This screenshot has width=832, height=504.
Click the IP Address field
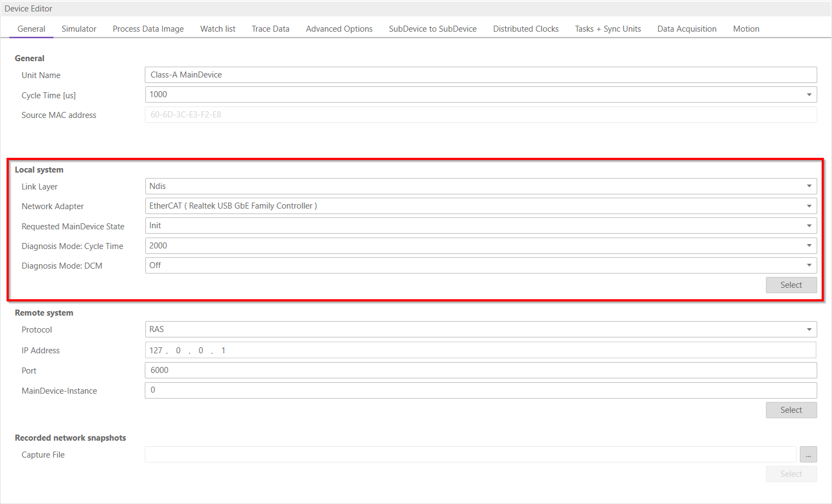[x=481, y=350]
